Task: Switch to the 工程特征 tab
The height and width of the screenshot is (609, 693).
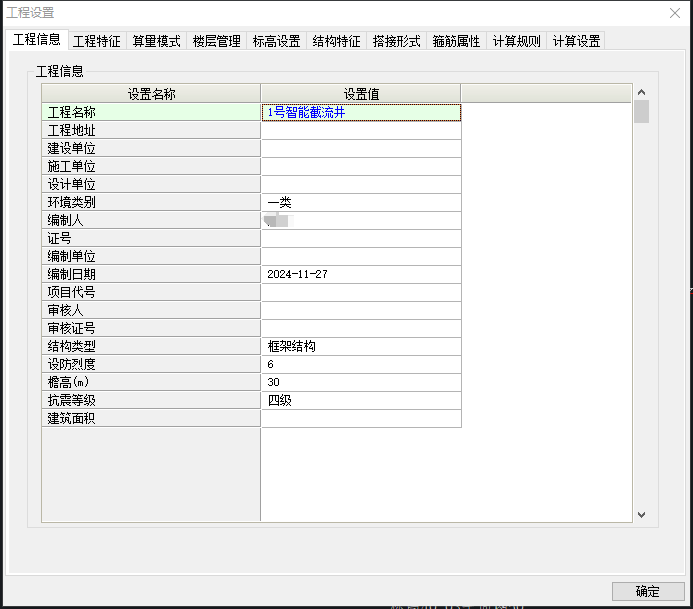Action: coord(97,41)
